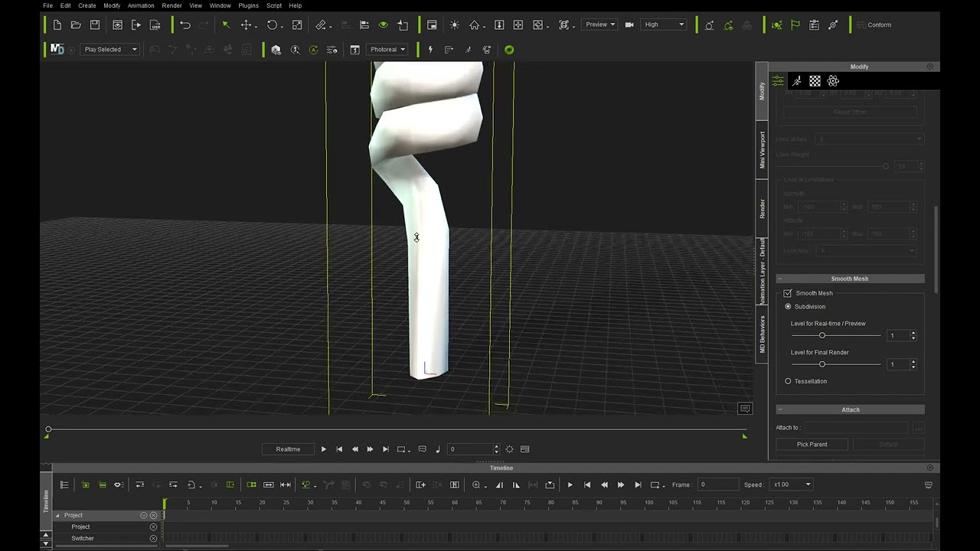Viewport: 980px width, 551px height.
Task: Click the Pick Parent button
Action: [812, 444]
